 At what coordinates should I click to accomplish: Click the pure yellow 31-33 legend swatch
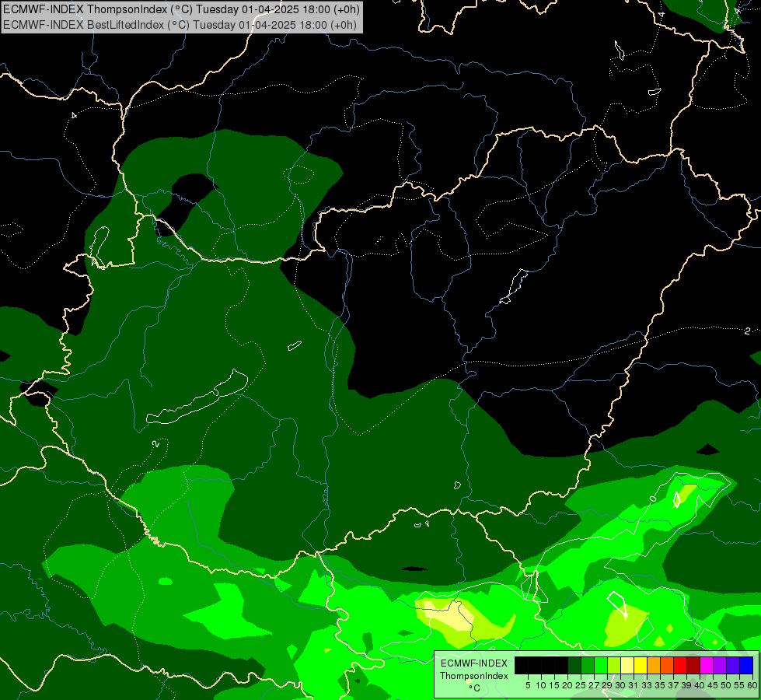(641, 666)
